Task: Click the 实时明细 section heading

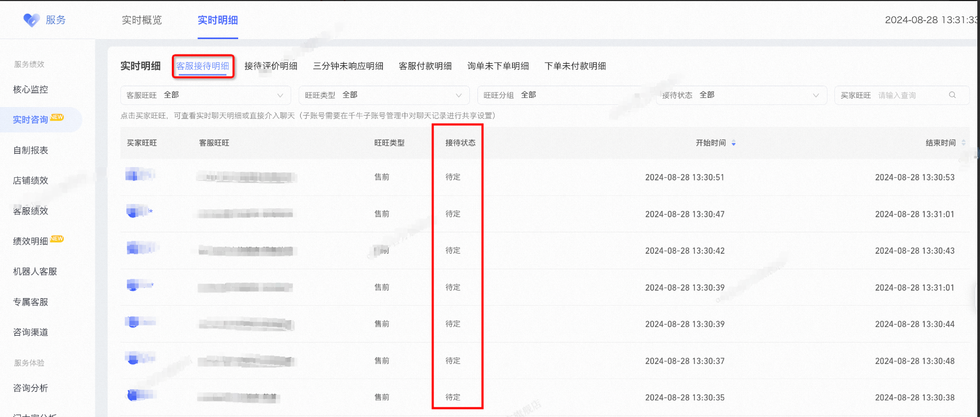Action: point(140,66)
